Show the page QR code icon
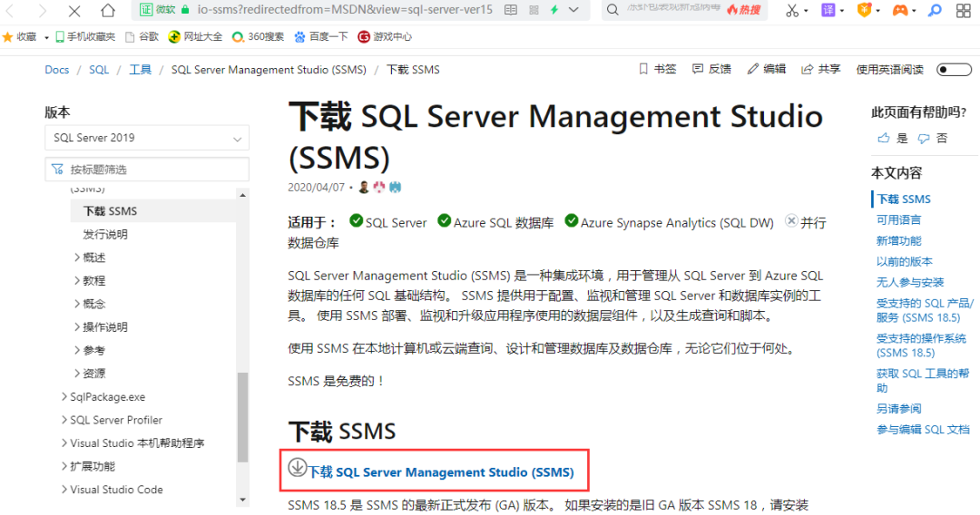This screenshot has height=515, width=980. (534, 10)
